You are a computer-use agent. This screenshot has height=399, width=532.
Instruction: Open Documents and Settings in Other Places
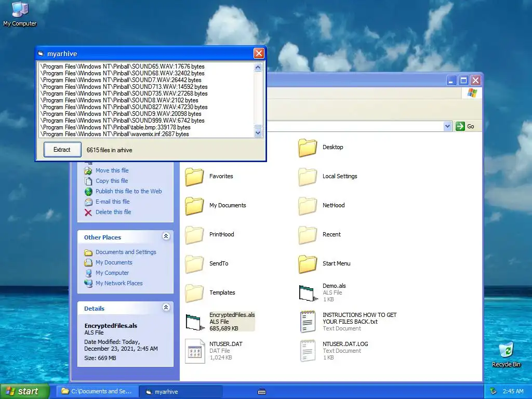click(126, 252)
